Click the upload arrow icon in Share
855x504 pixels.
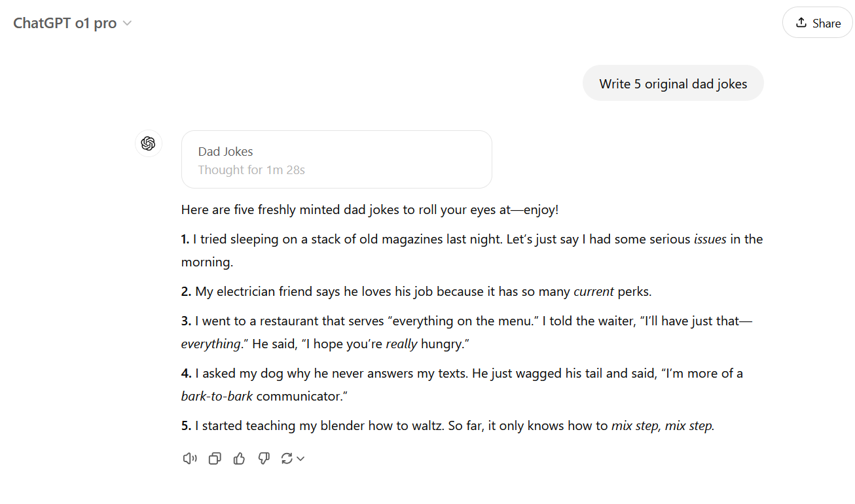click(x=801, y=23)
